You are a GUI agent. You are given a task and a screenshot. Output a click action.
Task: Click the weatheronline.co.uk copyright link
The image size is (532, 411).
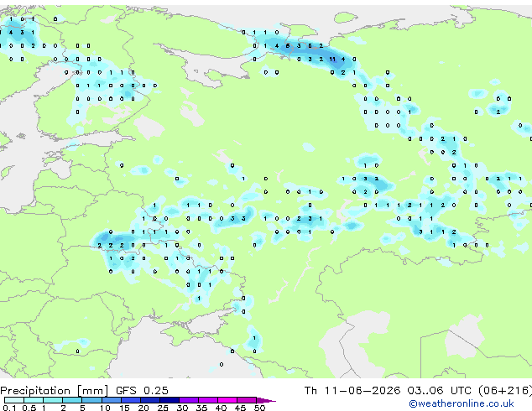tap(462, 403)
